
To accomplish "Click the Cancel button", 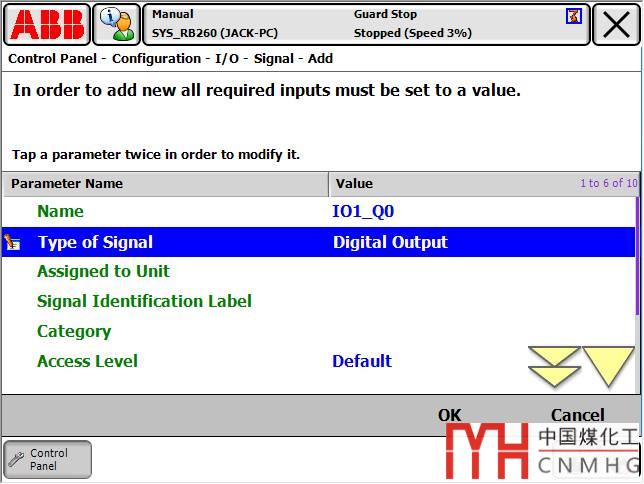I will [577, 415].
